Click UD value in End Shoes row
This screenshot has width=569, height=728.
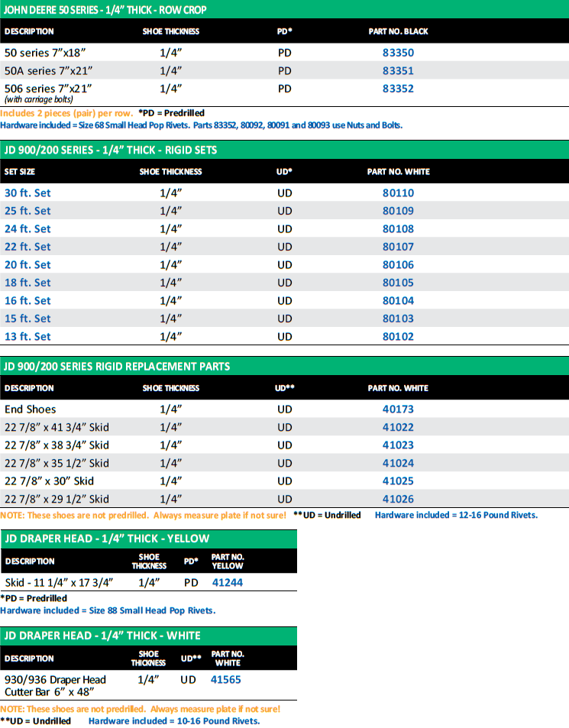tap(284, 409)
